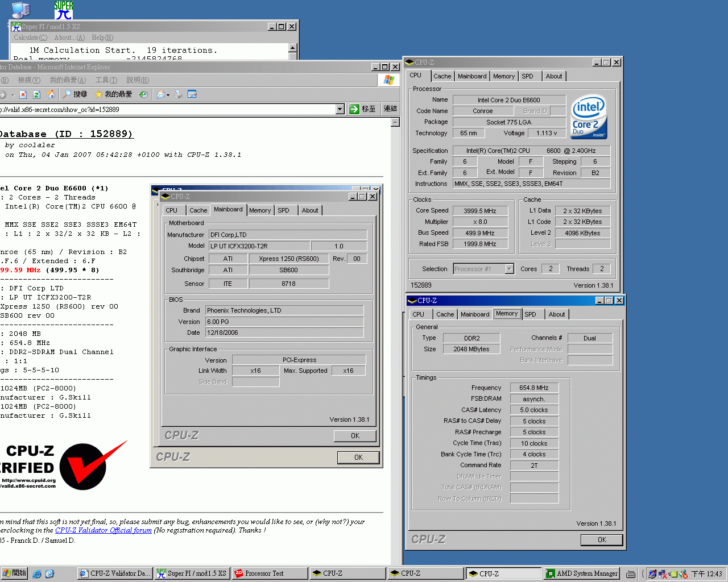
Task: Click OK of the CPU-Z window behind Mainboard window
Action: pyautogui.click(x=358, y=458)
